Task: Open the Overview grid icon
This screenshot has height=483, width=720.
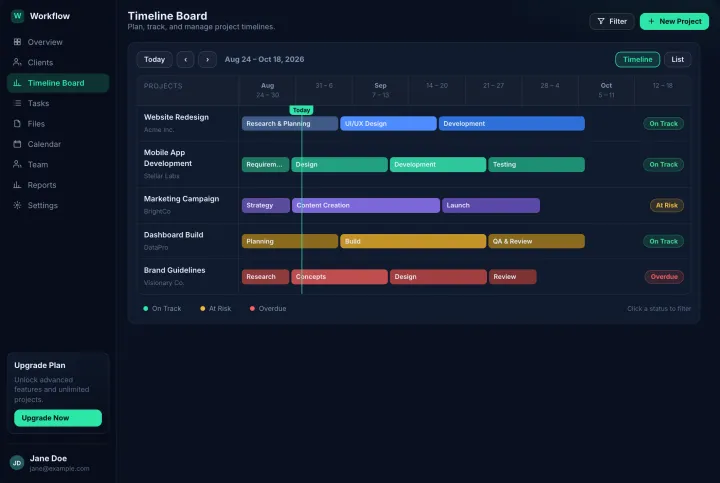Action: coord(17,42)
